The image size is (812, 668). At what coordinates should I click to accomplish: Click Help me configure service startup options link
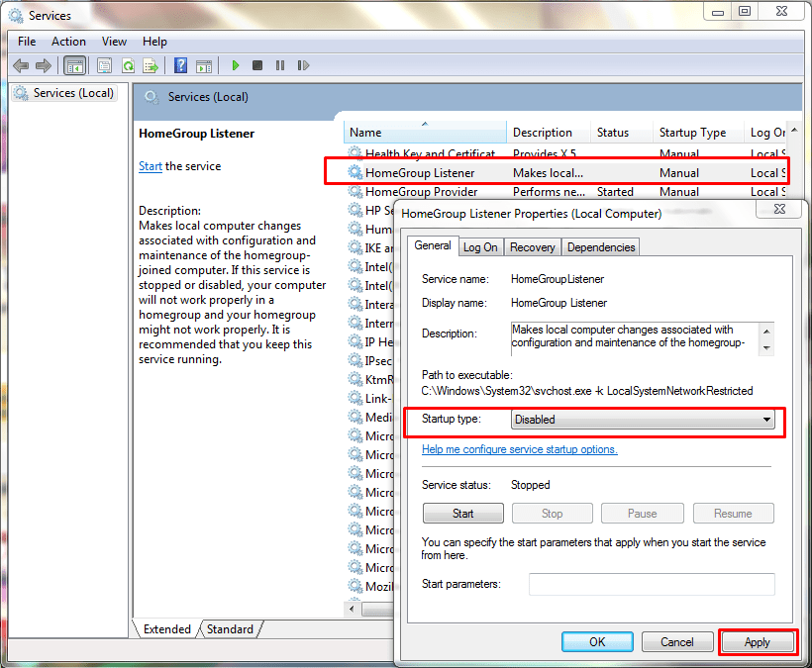click(520, 449)
